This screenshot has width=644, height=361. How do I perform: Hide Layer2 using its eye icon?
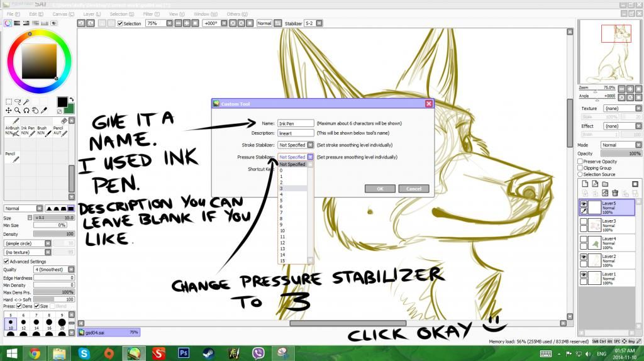(x=584, y=257)
